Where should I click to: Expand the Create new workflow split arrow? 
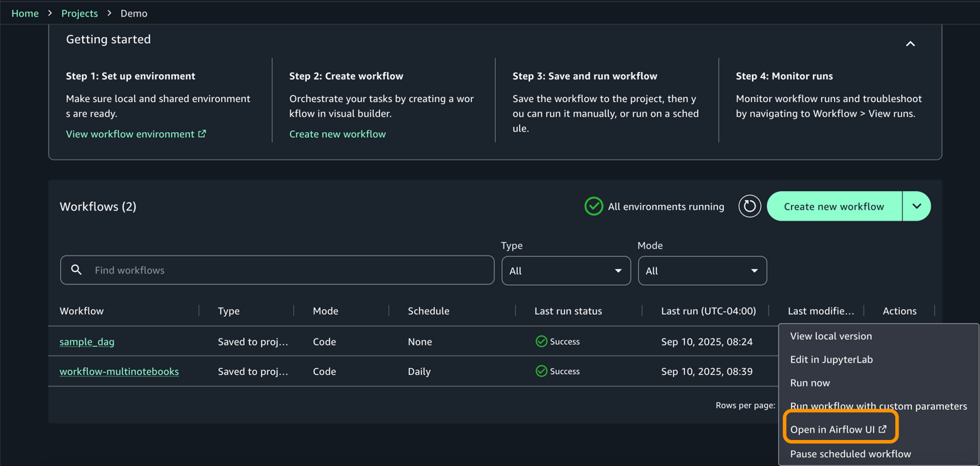click(916, 206)
